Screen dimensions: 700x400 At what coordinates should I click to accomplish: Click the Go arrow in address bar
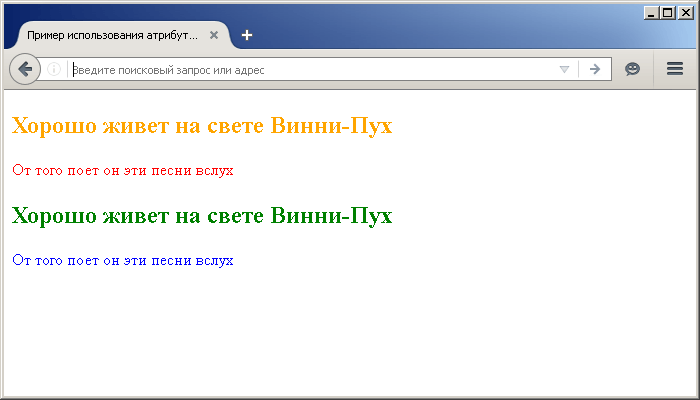coord(595,69)
